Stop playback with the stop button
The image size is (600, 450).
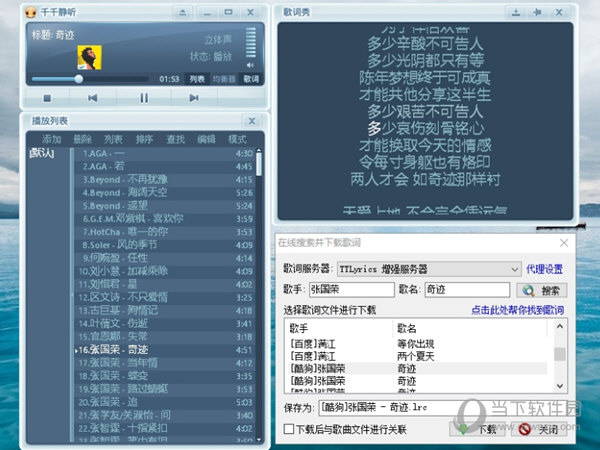(x=47, y=98)
